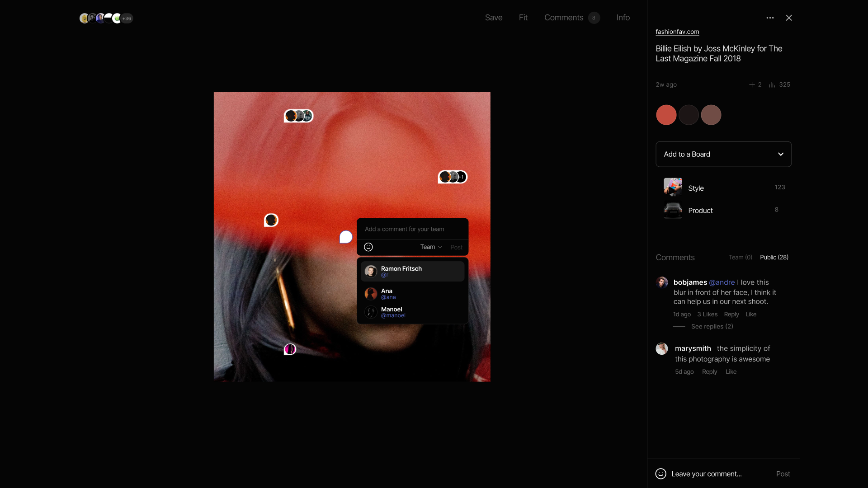868x488 pixels.
Task: Click emoji icon beside Leave your comment
Action: point(660,474)
